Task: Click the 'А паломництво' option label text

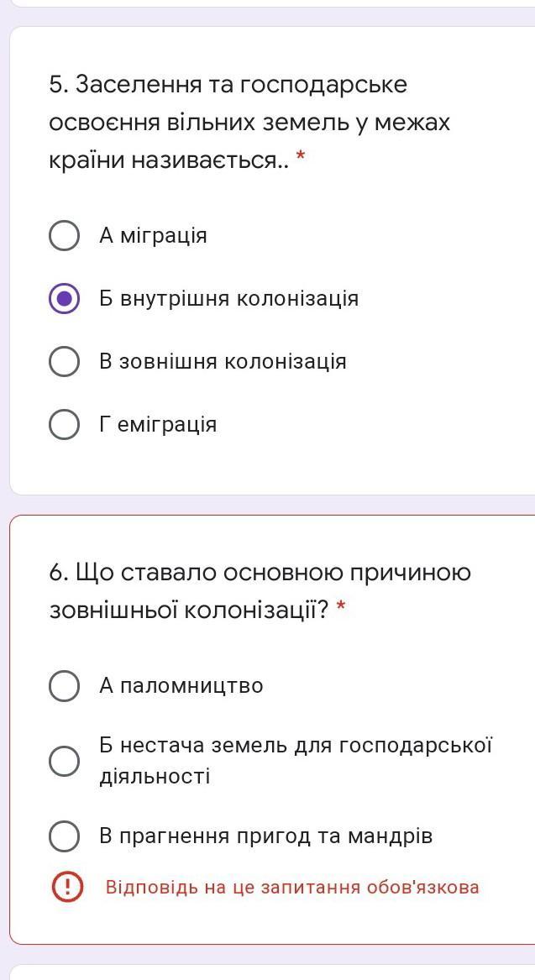Action: click(x=181, y=686)
